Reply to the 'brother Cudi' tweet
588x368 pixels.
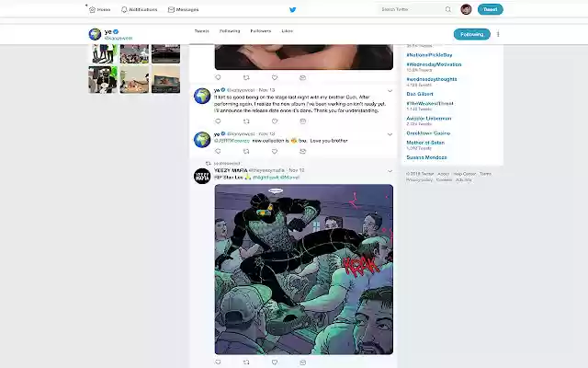[218, 121]
